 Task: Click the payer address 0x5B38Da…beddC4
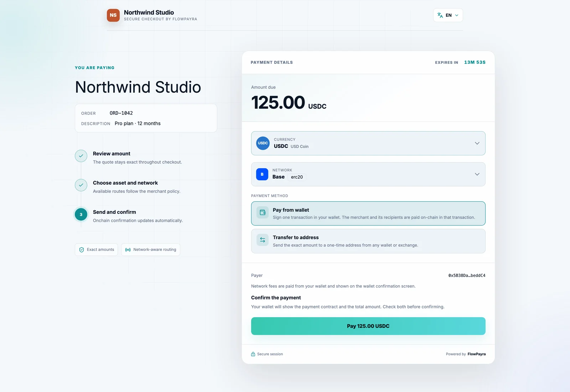[x=467, y=275]
